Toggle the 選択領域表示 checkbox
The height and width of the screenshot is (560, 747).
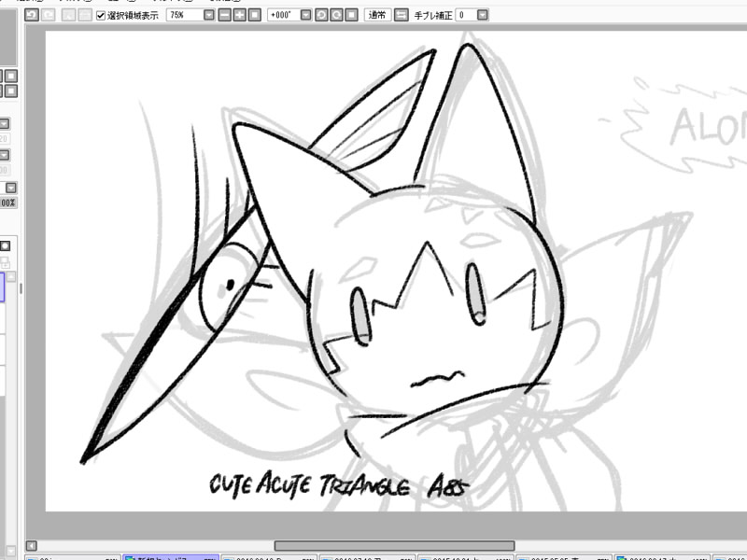click(x=101, y=15)
